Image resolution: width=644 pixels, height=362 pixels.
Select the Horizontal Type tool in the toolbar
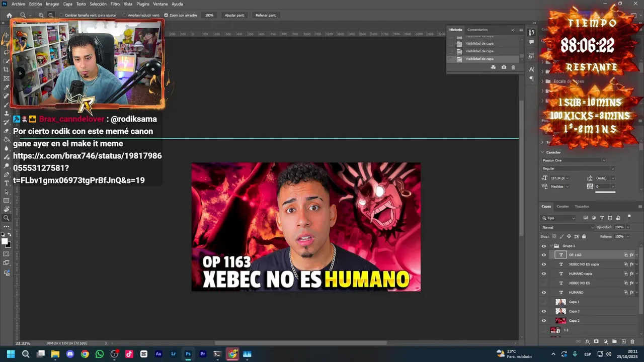[x=7, y=183]
